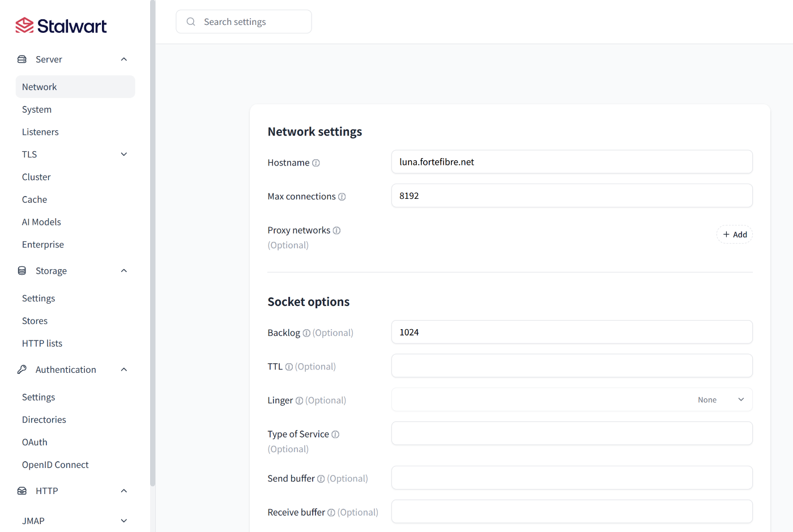Screen dimensions: 793x532
Task: Click the Linger info icon
Action: pos(299,401)
